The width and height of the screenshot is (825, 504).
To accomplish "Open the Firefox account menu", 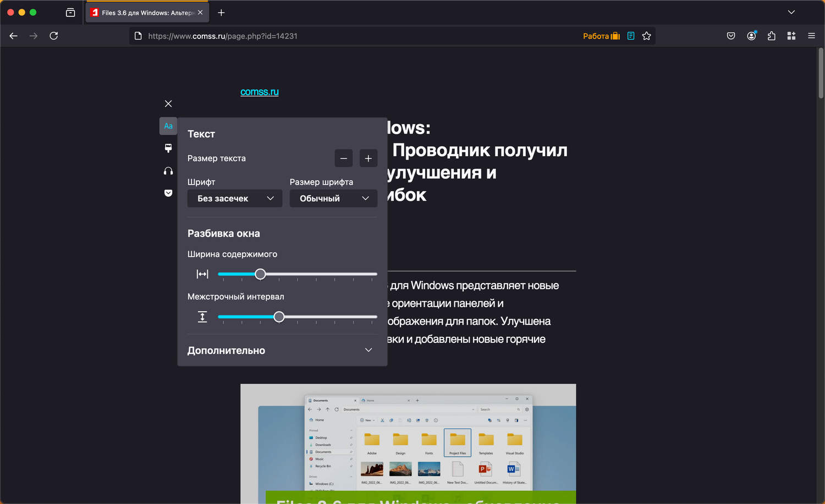I will click(x=751, y=36).
